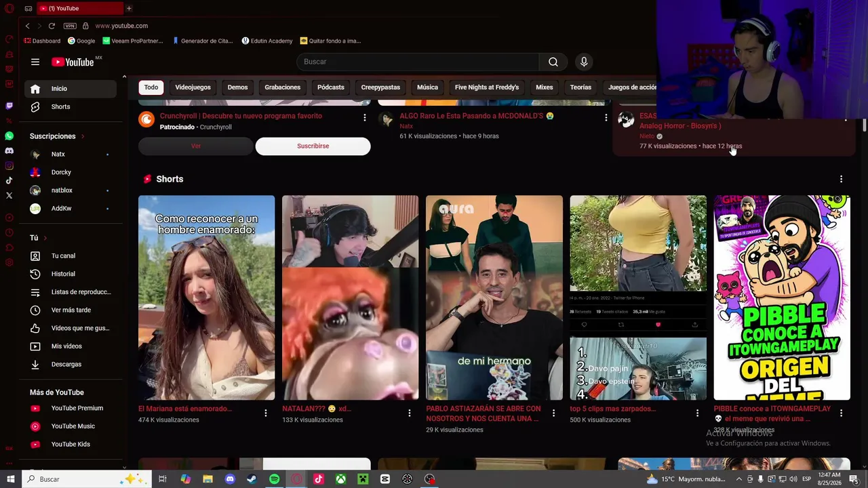The height and width of the screenshot is (488, 868).
Task: Open the Shorts sidebar item
Action: (71, 107)
